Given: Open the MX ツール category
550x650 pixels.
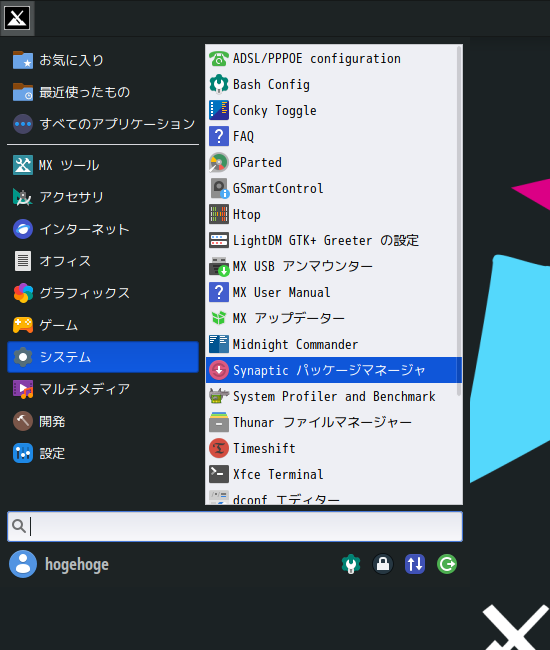Looking at the screenshot, I should (103, 165).
